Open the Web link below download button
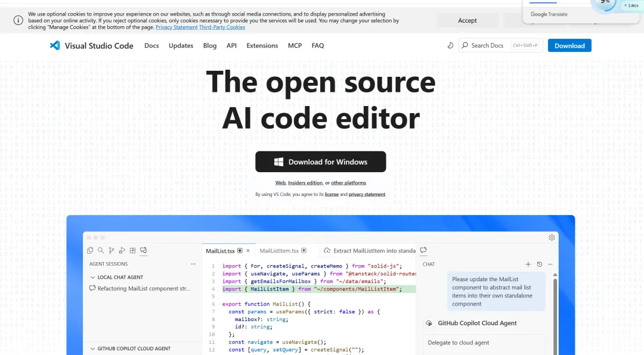Screen dimensions: 644x355 coord(280,183)
